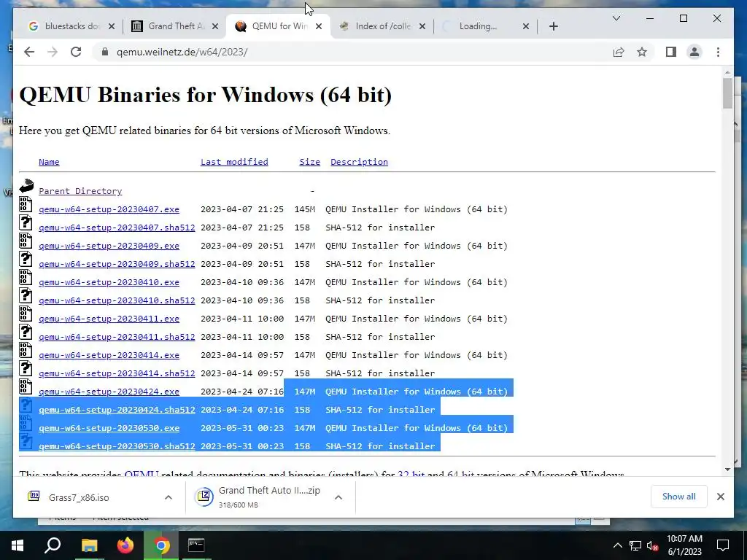Expand Grand Theft Auto zip download options

pyautogui.click(x=338, y=497)
